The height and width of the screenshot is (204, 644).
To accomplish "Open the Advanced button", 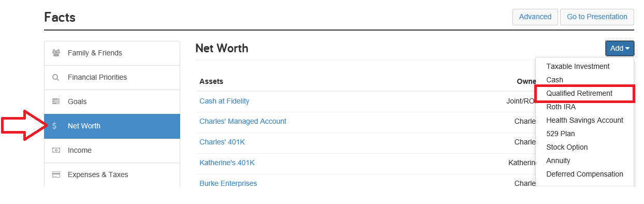I will pos(535,17).
